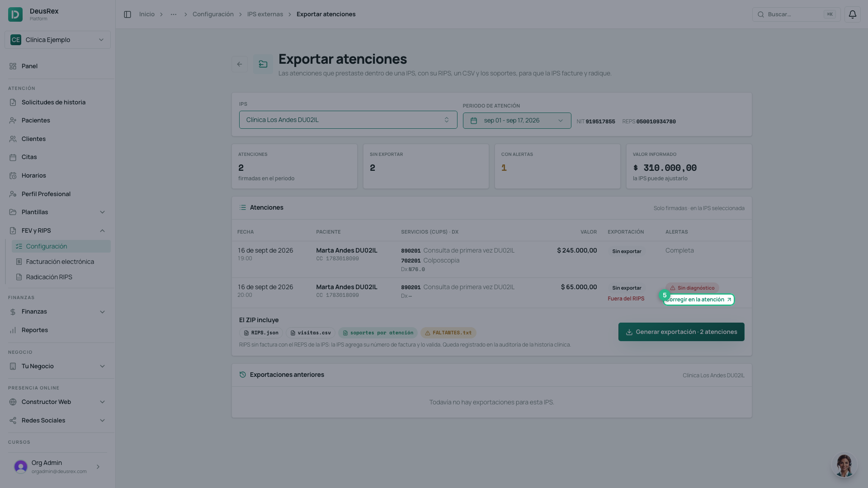Focus the Buscar search field
Screen dimensions: 868x488
796,14
